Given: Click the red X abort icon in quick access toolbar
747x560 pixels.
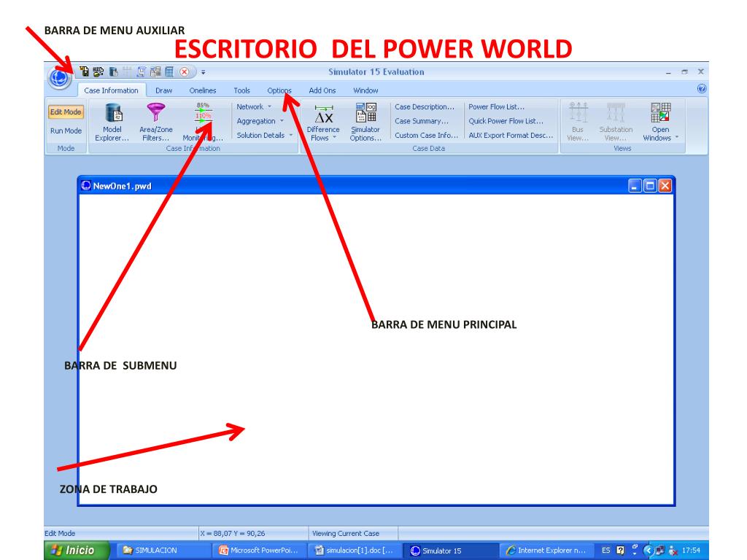Looking at the screenshot, I should click(184, 72).
